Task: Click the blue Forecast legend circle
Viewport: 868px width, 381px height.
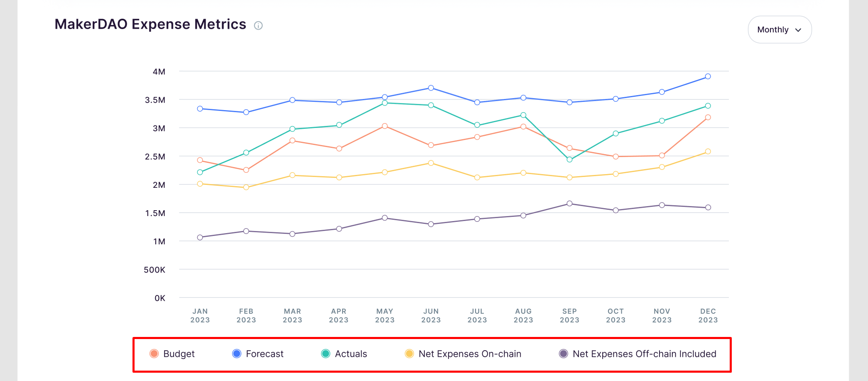Action: click(x=237, y=354)
